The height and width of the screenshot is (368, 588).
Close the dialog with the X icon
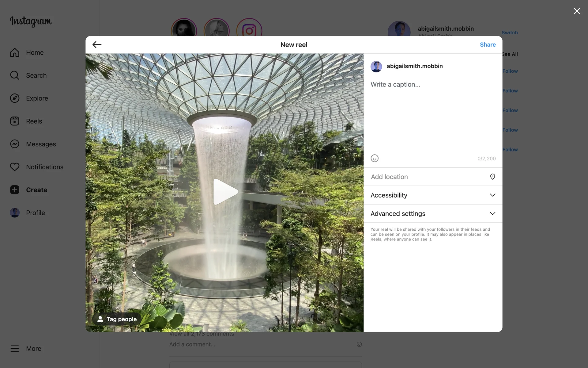click(x=577, y=11)
